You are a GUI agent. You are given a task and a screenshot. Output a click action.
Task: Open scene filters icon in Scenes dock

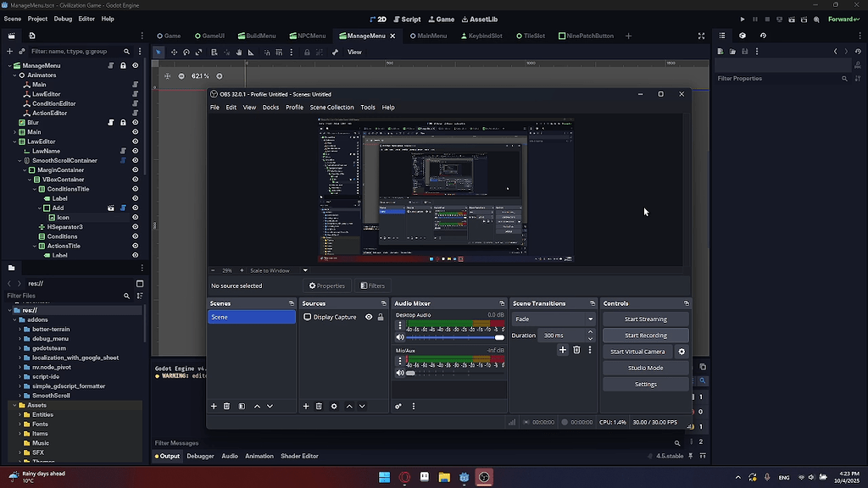[242, 406]
